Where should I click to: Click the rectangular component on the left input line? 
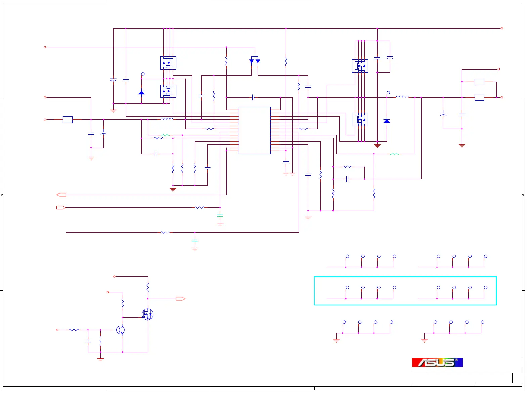click(68, 119)
